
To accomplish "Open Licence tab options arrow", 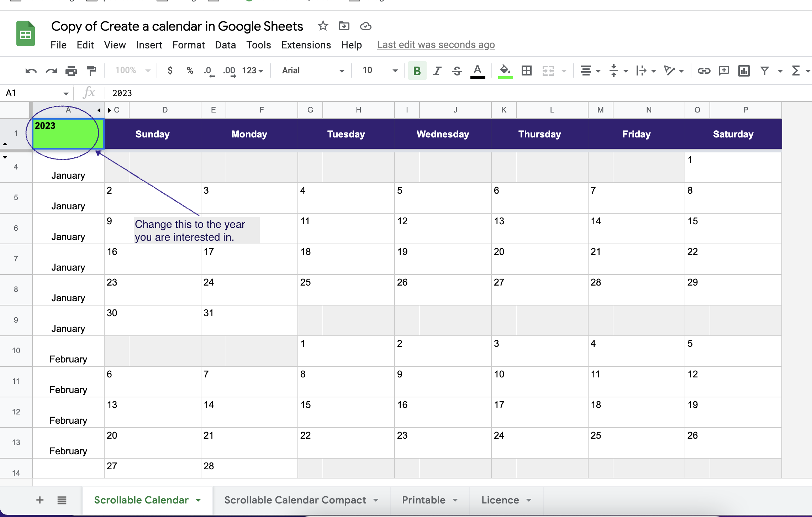I will tap(529, 500).
